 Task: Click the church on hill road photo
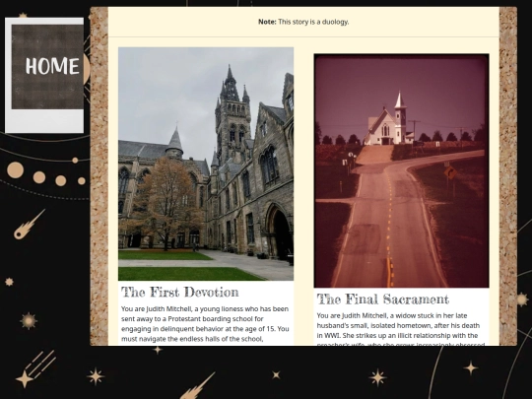pyautogui.click(x=401, y=170)
